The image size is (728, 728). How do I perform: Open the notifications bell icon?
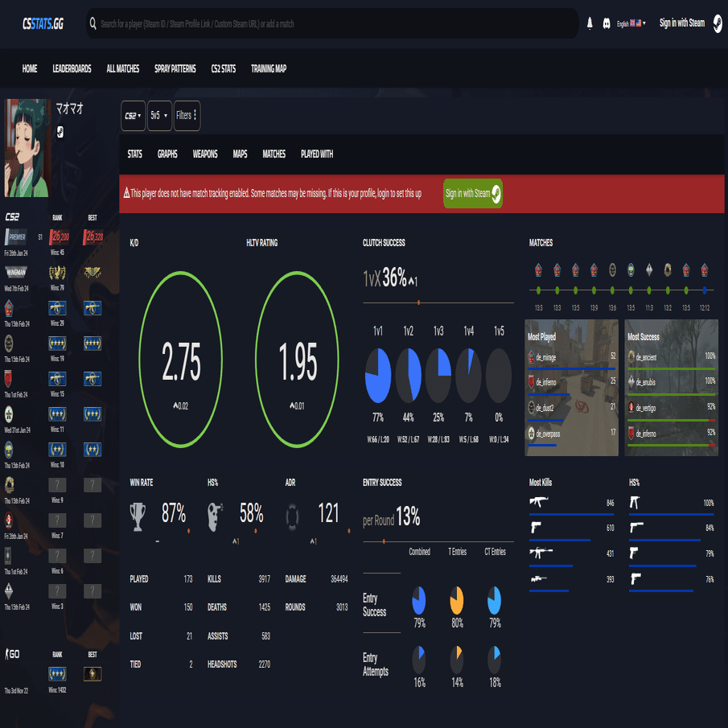click(x=590, y=23)
